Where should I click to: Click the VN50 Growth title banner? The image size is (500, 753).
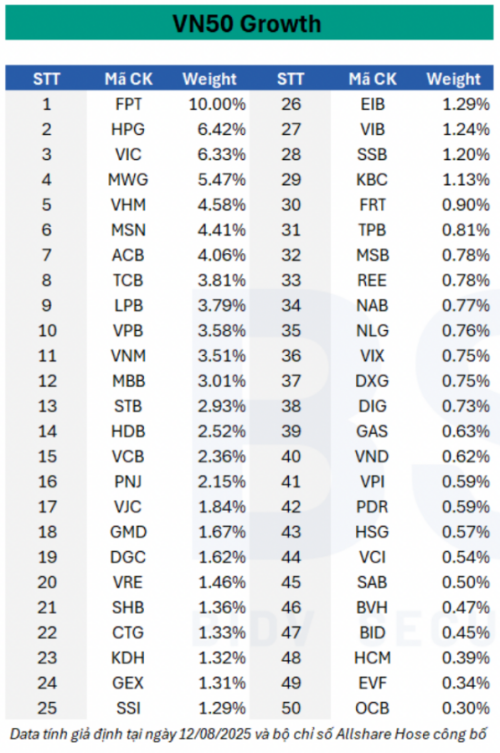click(249, 23)
